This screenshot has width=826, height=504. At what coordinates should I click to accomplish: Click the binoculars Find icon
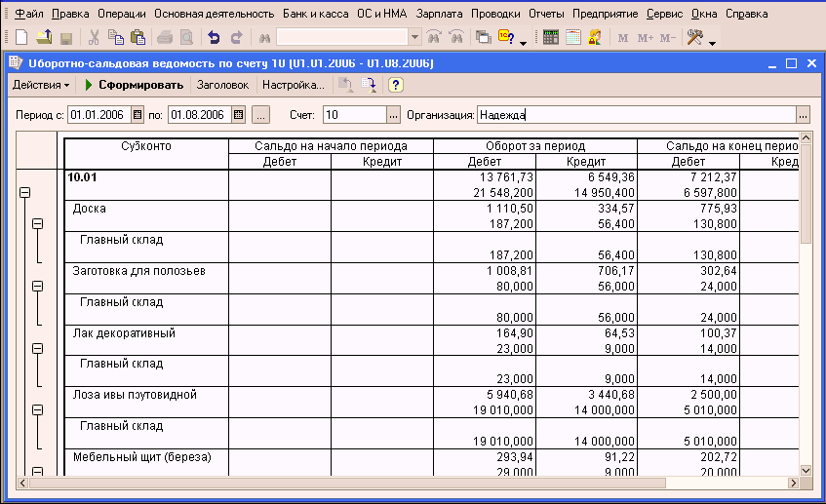coord(262,38)
